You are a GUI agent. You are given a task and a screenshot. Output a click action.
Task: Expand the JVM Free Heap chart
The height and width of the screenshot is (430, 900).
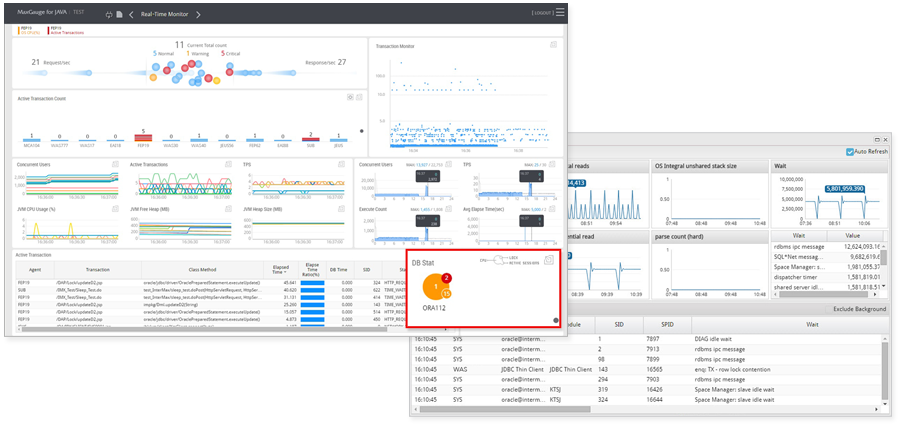pyautogui.click(x=228, y=208)
